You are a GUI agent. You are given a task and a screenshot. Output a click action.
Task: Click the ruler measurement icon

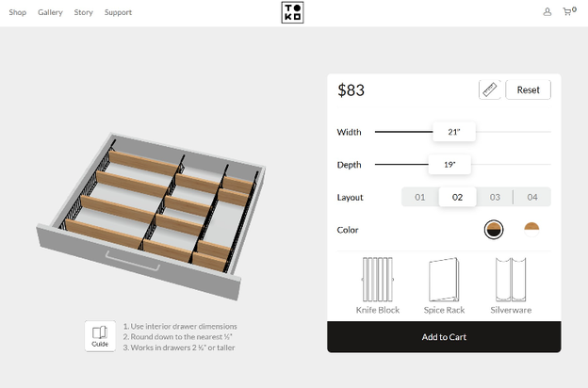490,90
